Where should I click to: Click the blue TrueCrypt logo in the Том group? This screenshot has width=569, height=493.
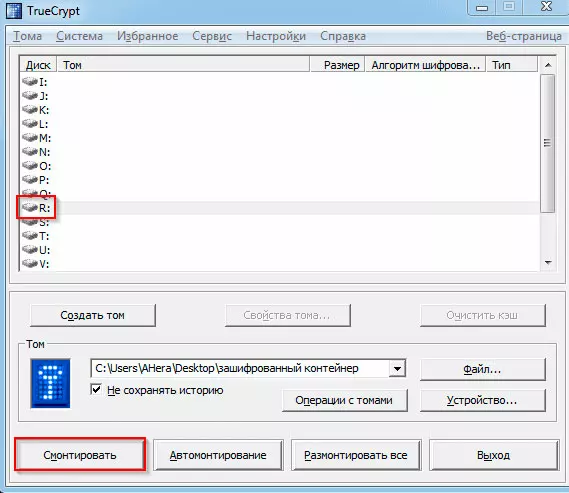50,383
